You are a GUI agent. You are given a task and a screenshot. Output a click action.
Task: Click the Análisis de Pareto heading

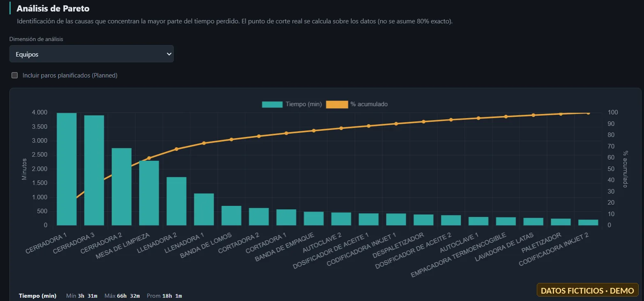coord(53,8)
